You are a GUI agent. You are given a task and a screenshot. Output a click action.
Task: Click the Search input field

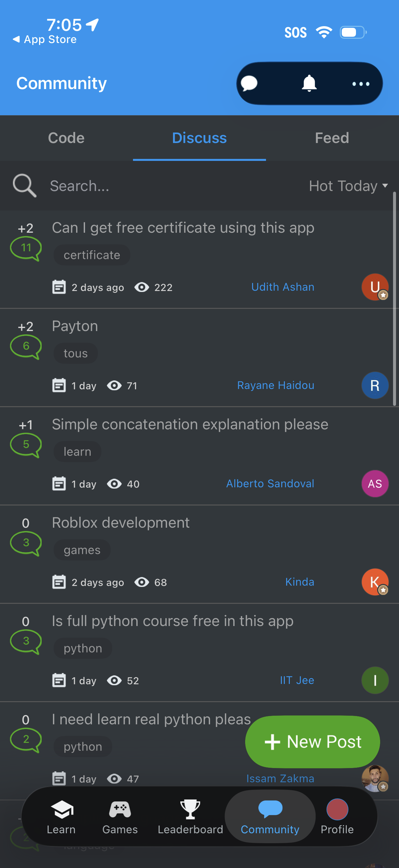pos(135,186)
